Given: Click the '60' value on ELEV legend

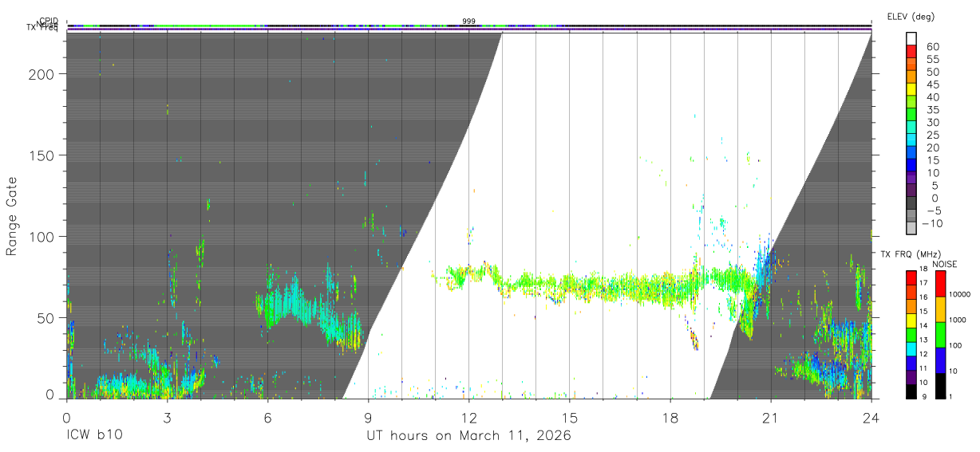Looking at the screenshot, I should (x=933, y=46).
